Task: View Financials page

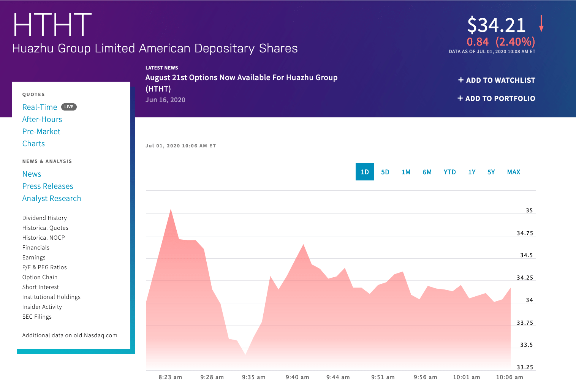Action: [x=36, y=248]
